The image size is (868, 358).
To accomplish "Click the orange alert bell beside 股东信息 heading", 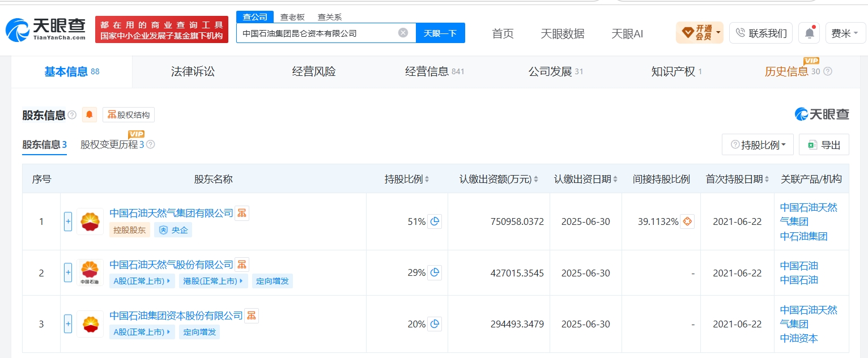I will point(90,115).
